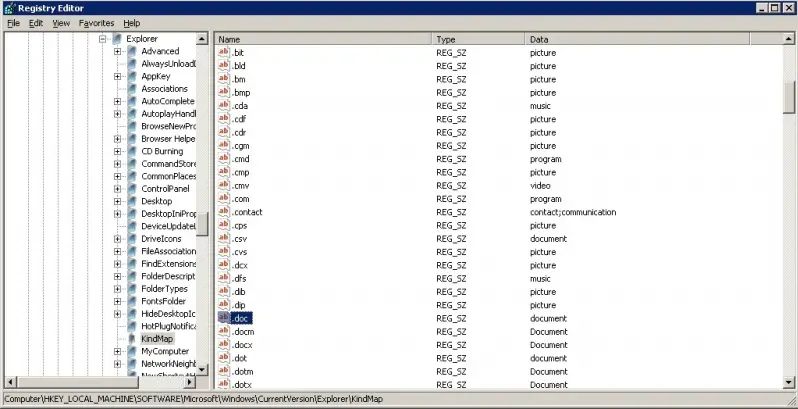The image size is (798, 409).
Task: Select the KindMap key in tree
Action: pyautogui.click(x=157, y=339)
